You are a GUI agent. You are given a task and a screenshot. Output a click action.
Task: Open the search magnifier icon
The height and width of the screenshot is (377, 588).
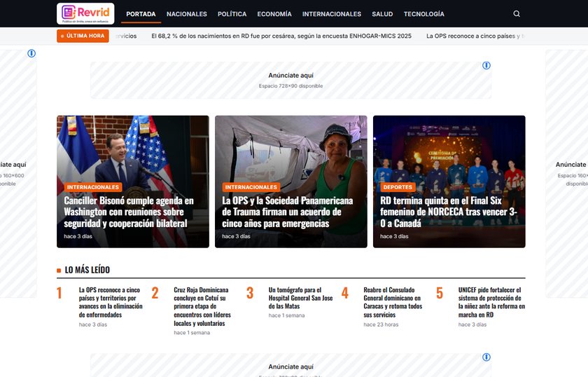(x=517, y=14)
